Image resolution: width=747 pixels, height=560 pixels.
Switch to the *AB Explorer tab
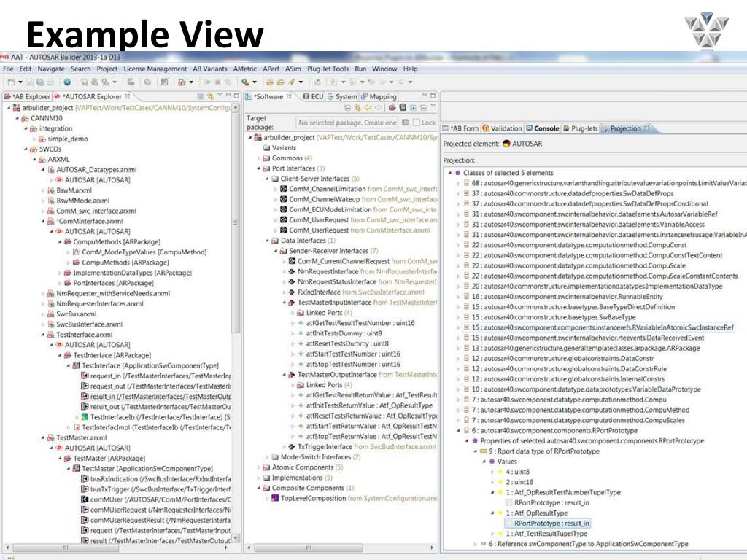(x=27, y=96)
